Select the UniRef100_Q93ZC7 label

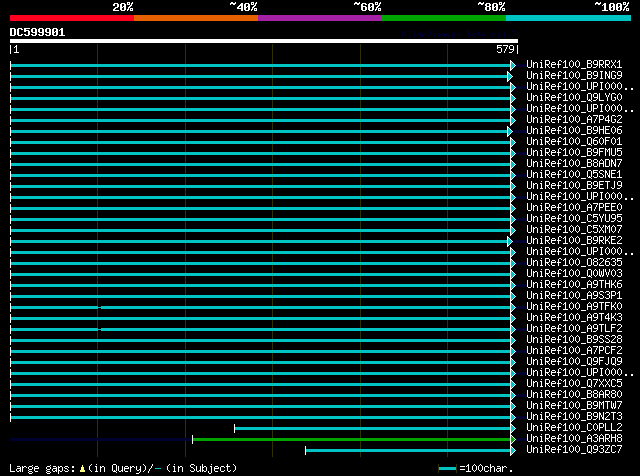574,450
